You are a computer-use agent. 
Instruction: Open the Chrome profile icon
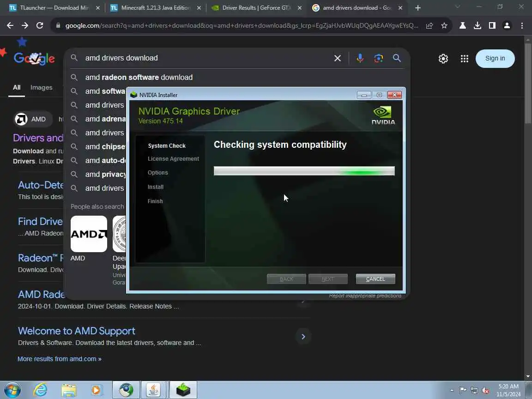pyautogui.click(x=507, y=25)
